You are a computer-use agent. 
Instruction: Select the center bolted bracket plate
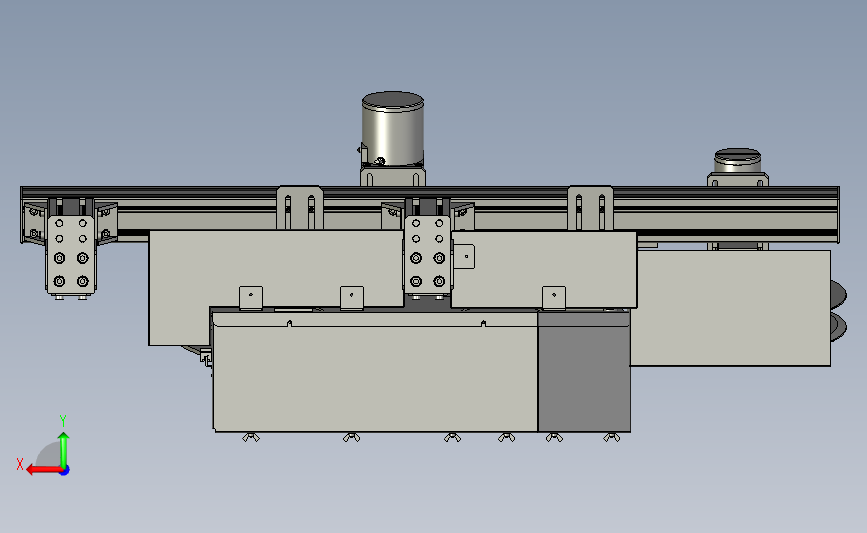pos(427,254)
